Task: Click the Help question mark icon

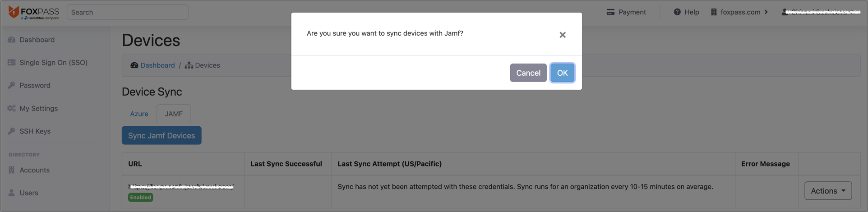Action: point(677,12)
